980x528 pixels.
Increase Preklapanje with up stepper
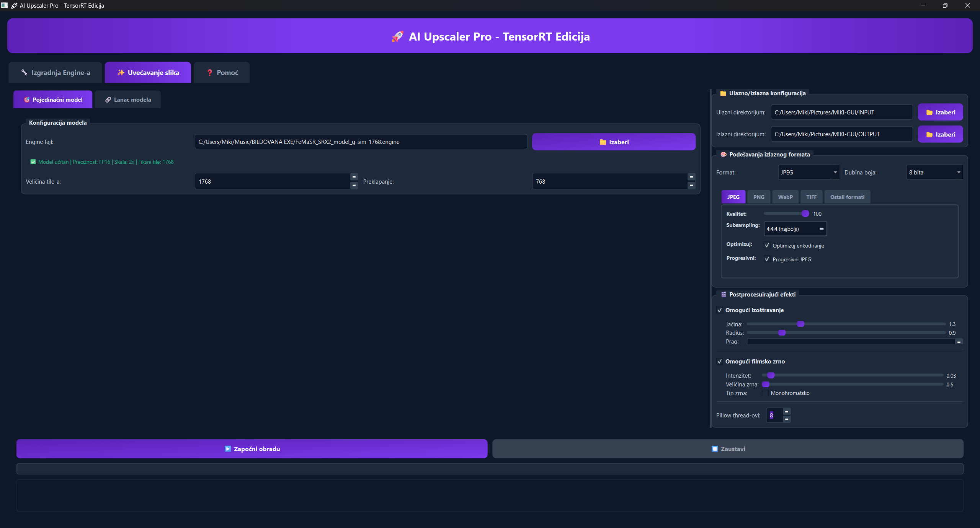pos(691,177)
